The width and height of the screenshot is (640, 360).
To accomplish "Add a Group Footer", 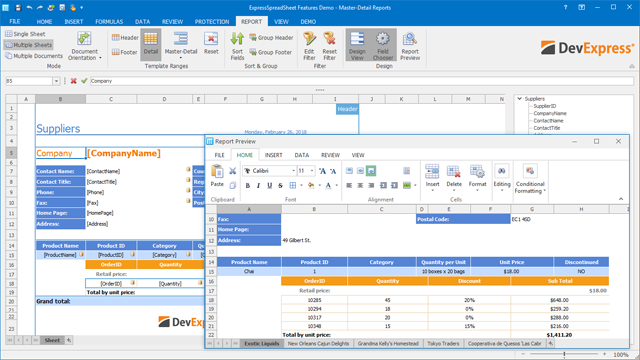I will (x=271, y=52).
